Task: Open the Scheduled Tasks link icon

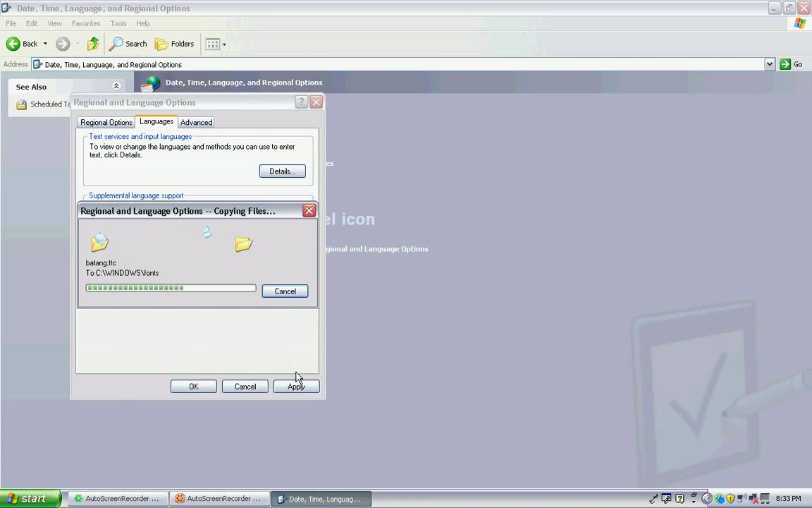Action: tap(21, 104)
